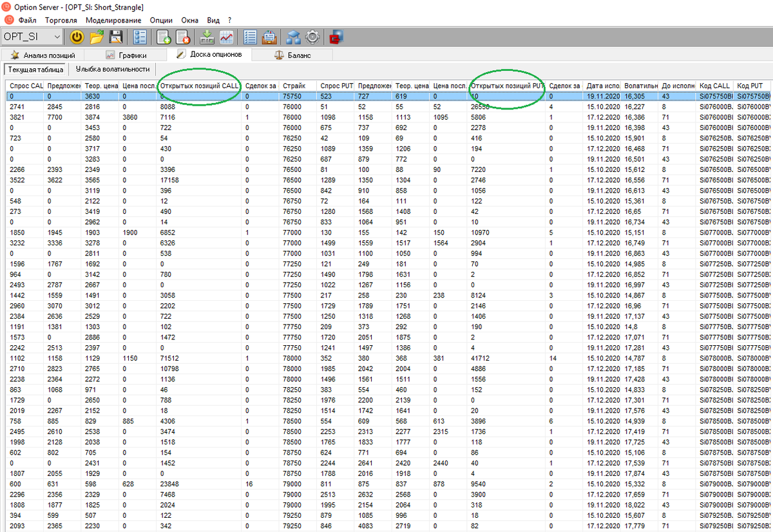Screen dimensions: 773x532
Task: Click the blue lined list icon
Action: (251, 37)
